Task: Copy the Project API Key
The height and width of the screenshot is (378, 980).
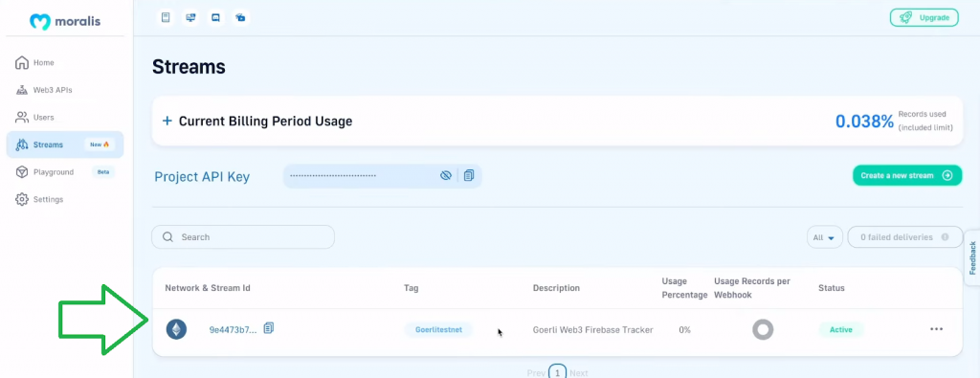Action: coord(469,175)
